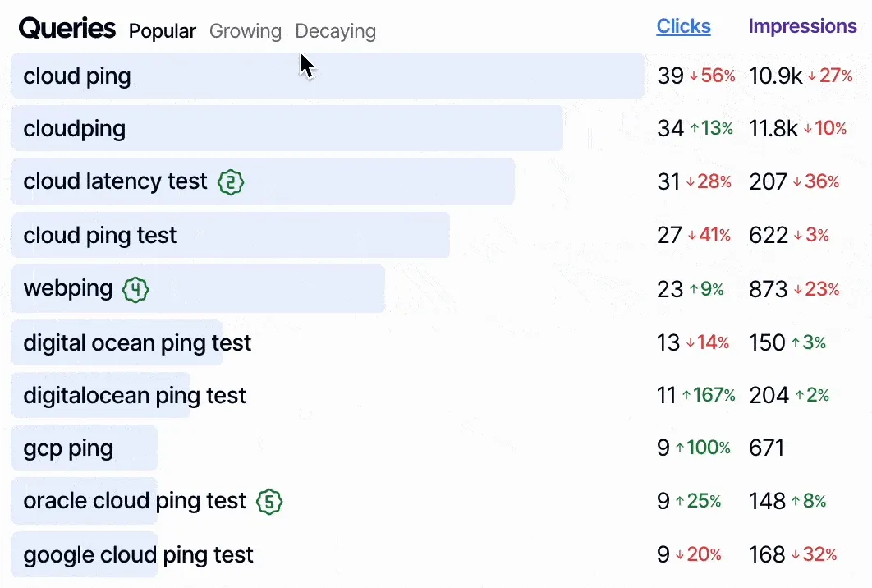Click the 167% clicks increase indicator
Image resolution: width=872 pixels, height=588 pixels.
pyautogui.click(x=709, y=396)
